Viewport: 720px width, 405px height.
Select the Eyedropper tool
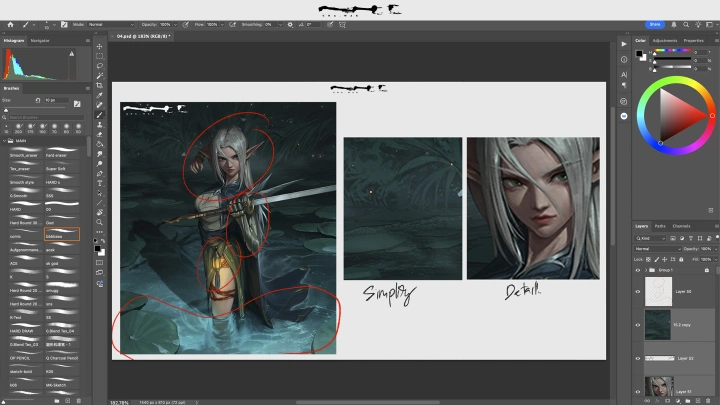[99, 95]
